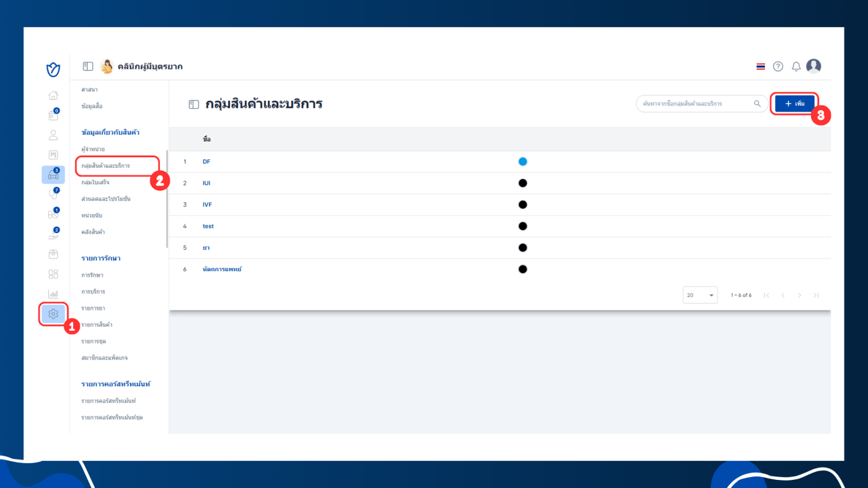Go to the first page arrow
868x488 pixels.
766,295
